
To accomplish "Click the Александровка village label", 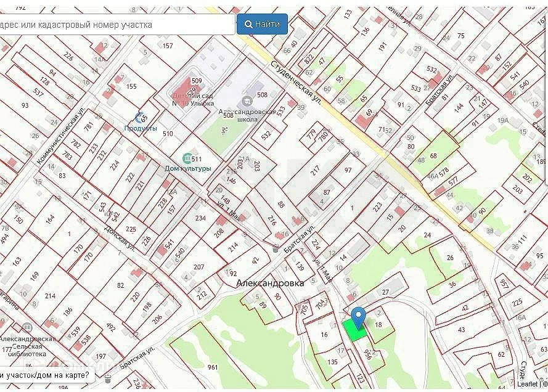I will [270, 283].
